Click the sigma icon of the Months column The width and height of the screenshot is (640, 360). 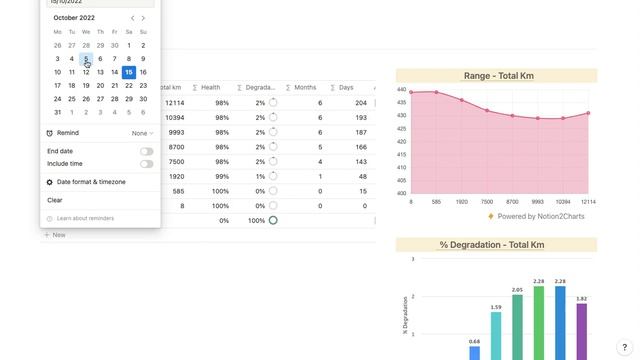(x=288, y=88)
